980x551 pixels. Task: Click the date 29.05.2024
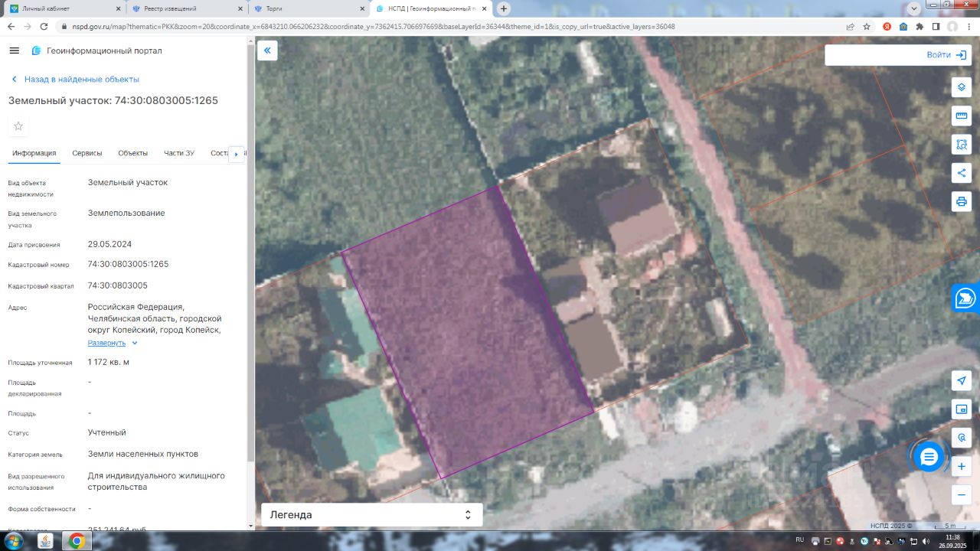click(109, 245)
